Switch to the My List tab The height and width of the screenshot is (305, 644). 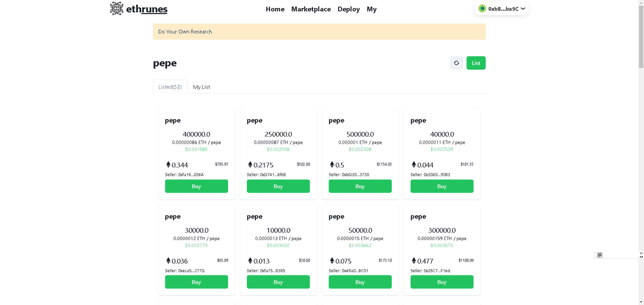click(x=202, y=87)
